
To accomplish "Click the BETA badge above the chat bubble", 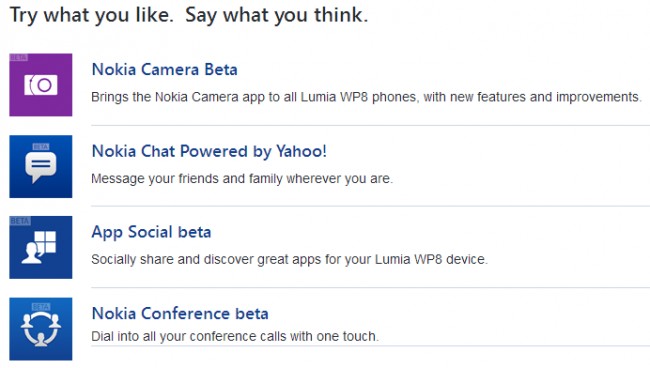I will (x=41, y=147).
